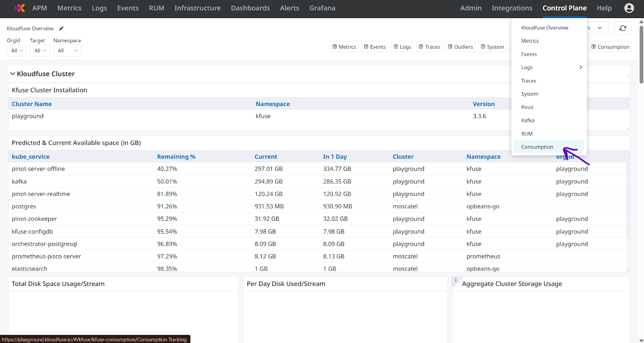This screenshot has height=343, width=644.
Task: Open the Traces dashboard link button
Action: point(429,47)
